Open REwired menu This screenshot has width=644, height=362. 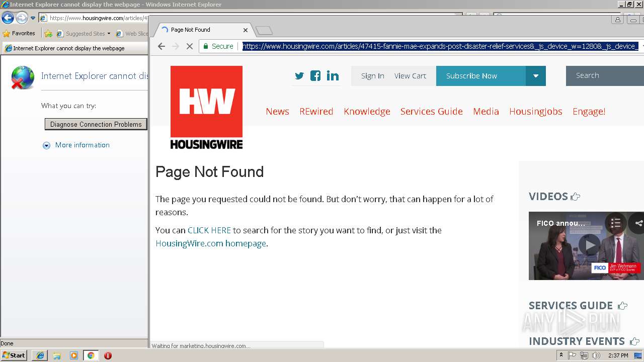(316, 112)
